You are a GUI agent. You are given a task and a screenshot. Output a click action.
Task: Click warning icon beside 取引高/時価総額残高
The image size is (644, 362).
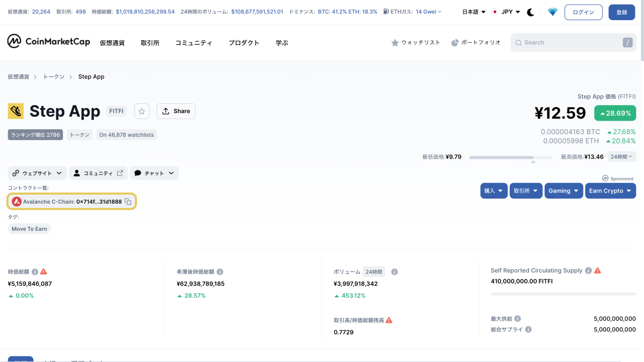coord(389,320)
